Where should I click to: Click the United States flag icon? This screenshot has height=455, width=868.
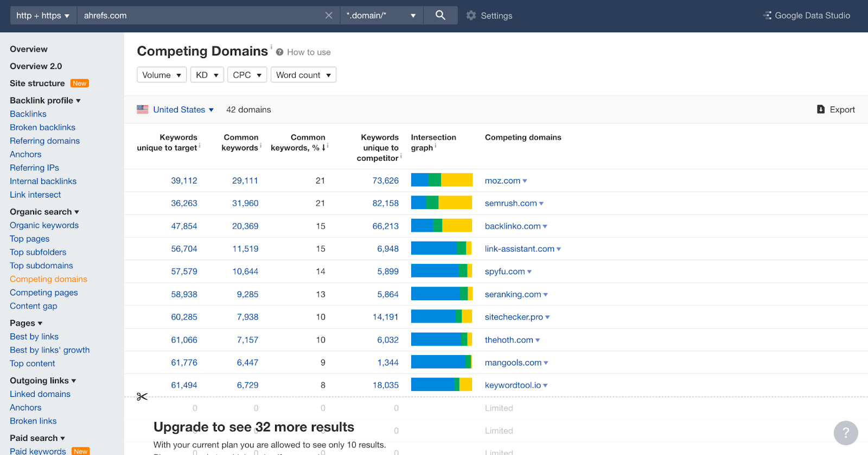tap(143, 109)
